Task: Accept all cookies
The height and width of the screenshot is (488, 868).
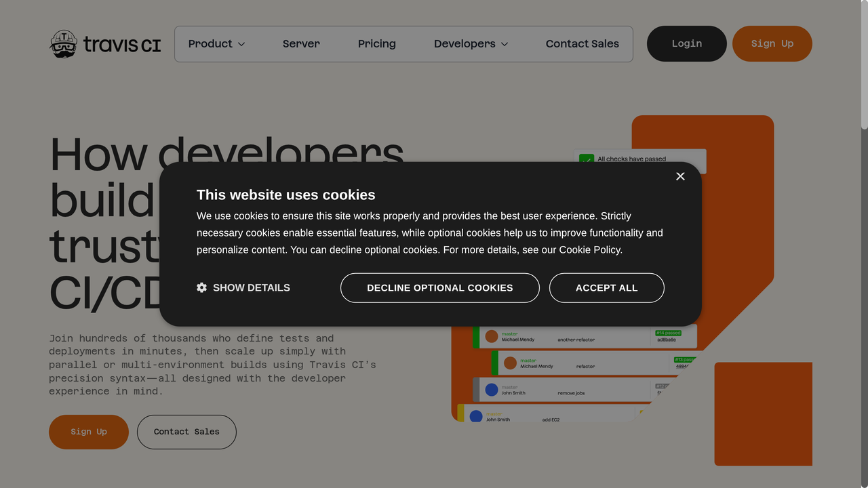Action: tap(606, 287)
